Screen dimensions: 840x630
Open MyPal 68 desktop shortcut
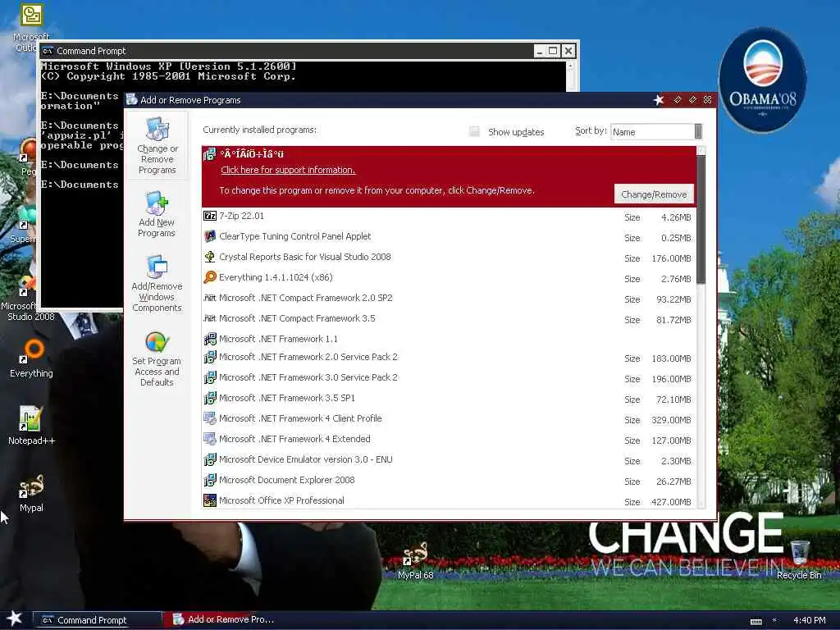pyautogui.click(x=416, y=560)
